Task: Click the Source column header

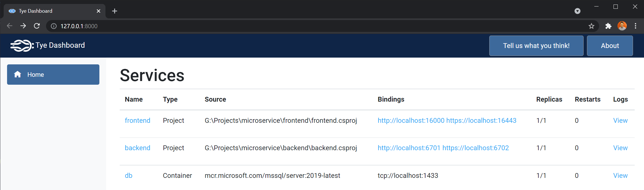Action: [215, 99]
